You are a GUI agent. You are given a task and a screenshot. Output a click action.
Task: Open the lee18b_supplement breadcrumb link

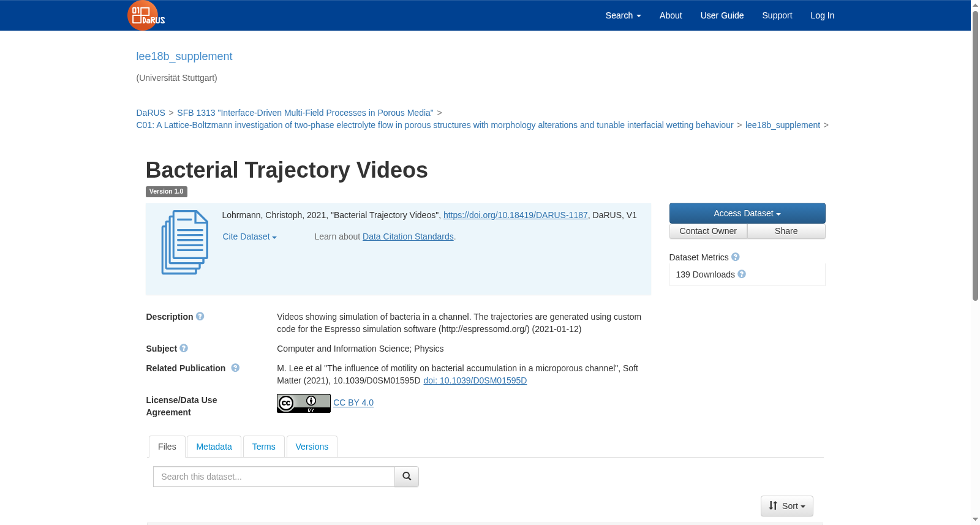click(783, 125)
